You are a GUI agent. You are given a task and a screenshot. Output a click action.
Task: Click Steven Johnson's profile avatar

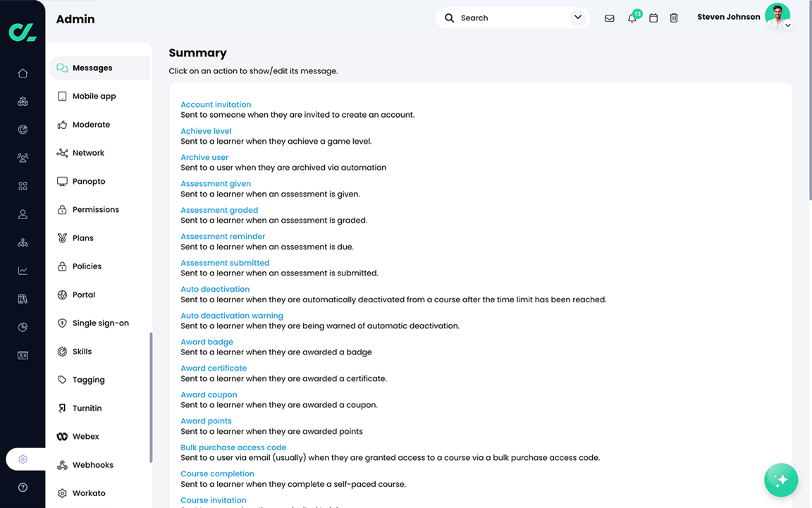click(x=777, y=16)
